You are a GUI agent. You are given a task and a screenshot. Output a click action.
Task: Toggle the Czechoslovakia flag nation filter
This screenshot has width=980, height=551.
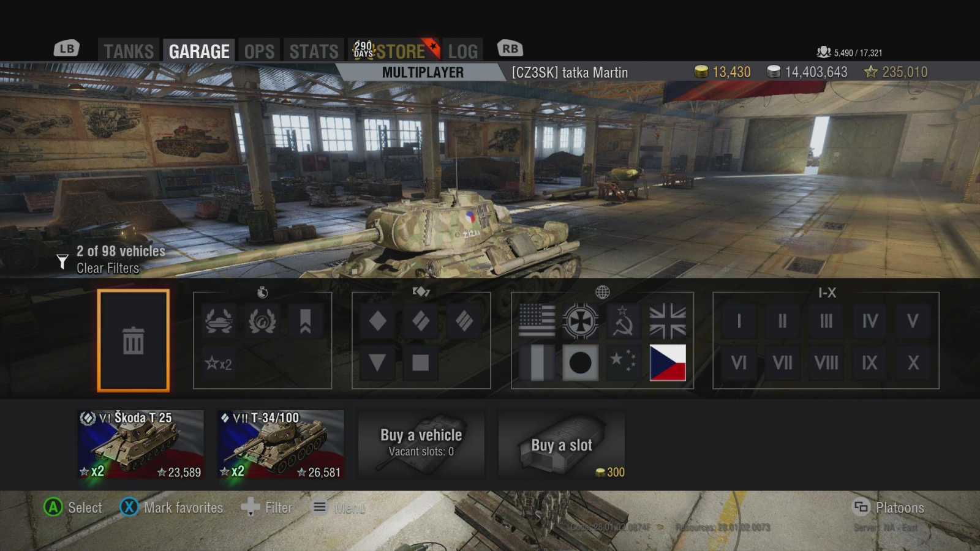pyautogui.click(x=668, y=362)
